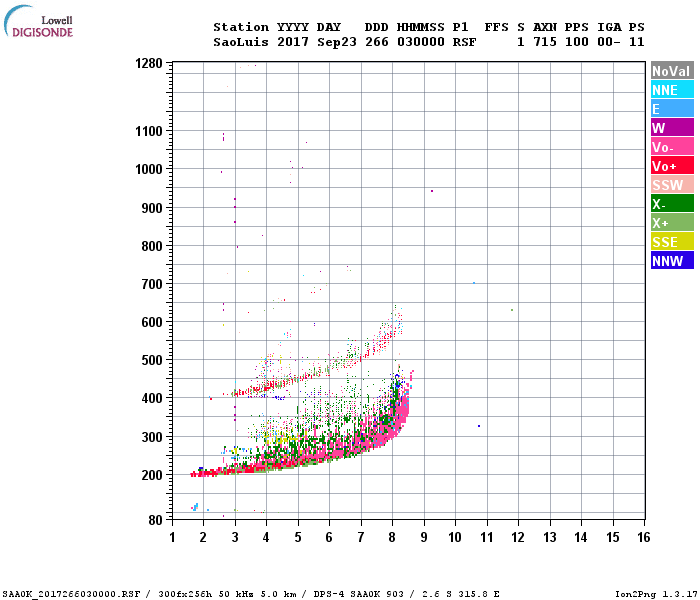The image size is (700, 600).
Task: Click the 900 height axis label
Action: point(152,208)
